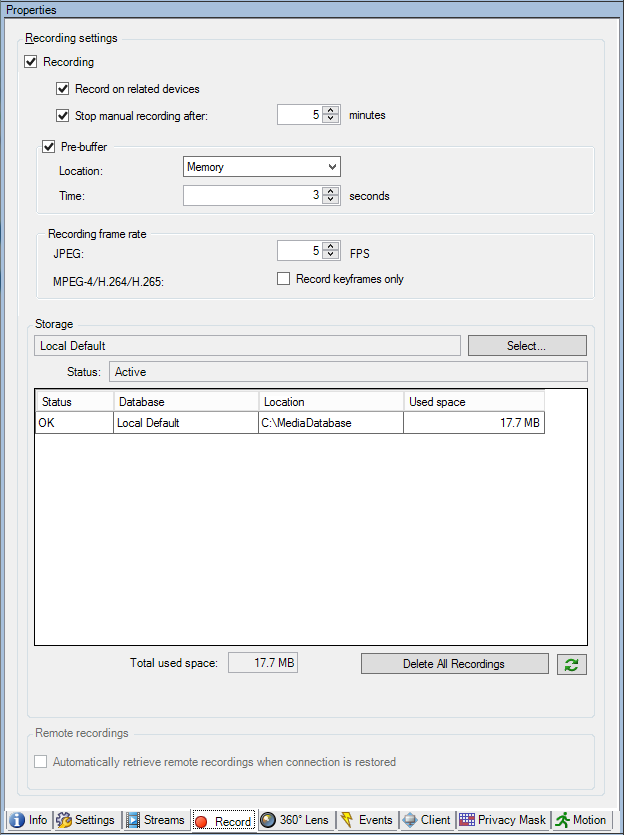The image size is (624, 835).
Task: Select the Record tab
Action: point(223,821)
